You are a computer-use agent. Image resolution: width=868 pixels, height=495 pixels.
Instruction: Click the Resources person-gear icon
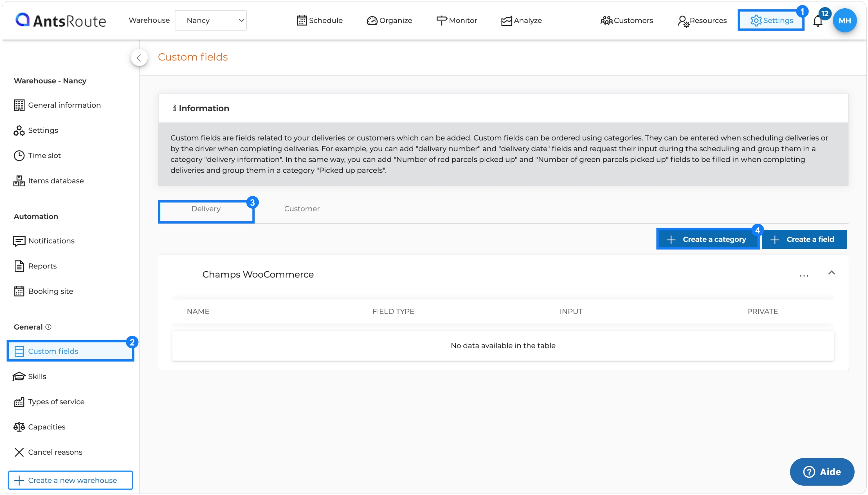tap(683, 21)
